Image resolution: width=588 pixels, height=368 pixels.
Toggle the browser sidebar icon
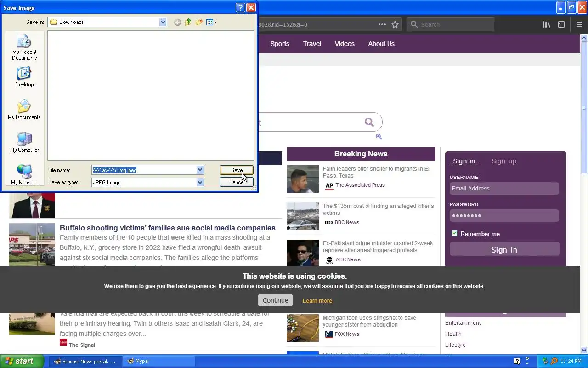(x=561, y=24)
